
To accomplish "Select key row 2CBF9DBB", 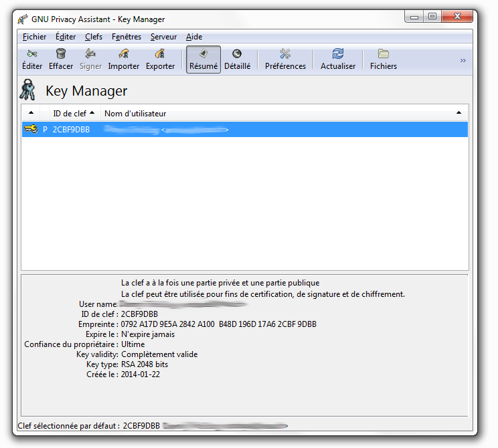I will 245,130.
